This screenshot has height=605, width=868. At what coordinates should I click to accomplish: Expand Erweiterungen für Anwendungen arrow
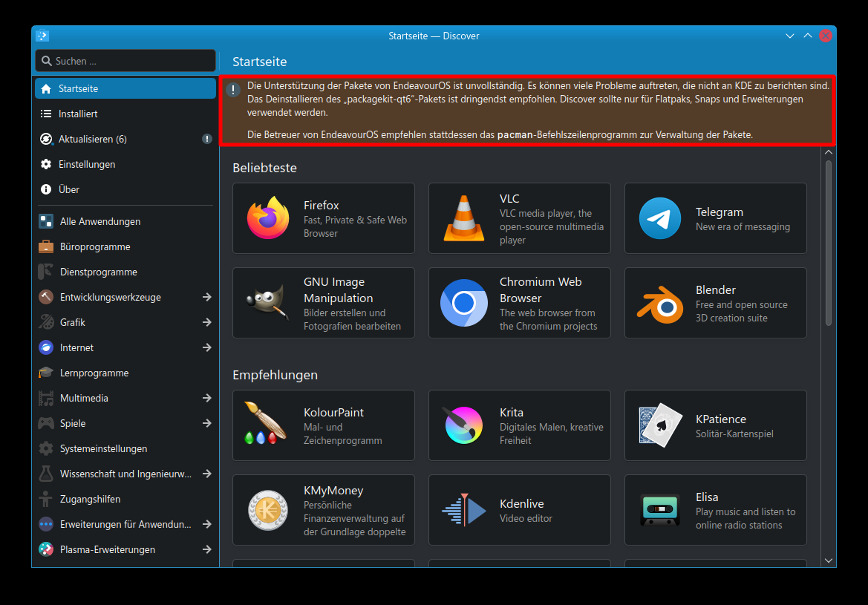[207, 524]
